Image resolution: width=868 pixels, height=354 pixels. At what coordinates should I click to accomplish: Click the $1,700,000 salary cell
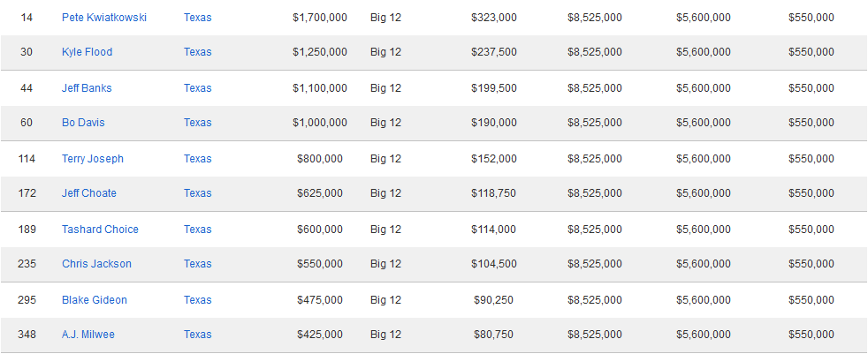pos(320,18)
